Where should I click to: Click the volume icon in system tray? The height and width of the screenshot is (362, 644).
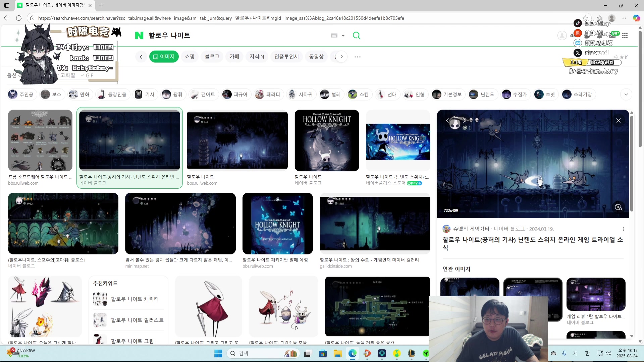(608, 353)
